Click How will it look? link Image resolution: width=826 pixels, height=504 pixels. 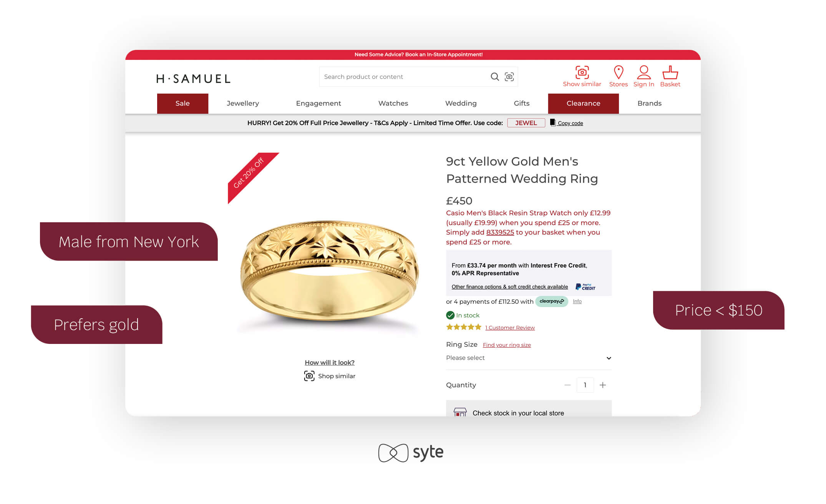click(329, 362)
